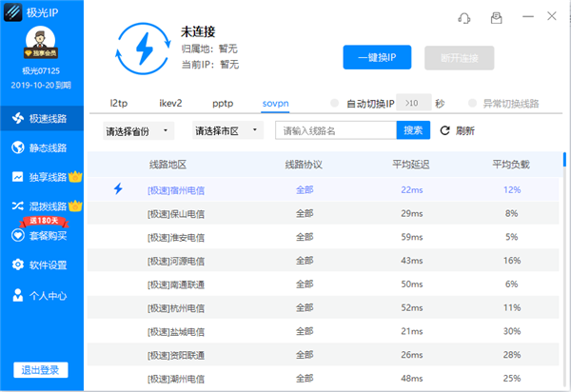Open 静态线路 globe icon in sidebar
This screenshot has height=392, width=571.
click(18, 147)
